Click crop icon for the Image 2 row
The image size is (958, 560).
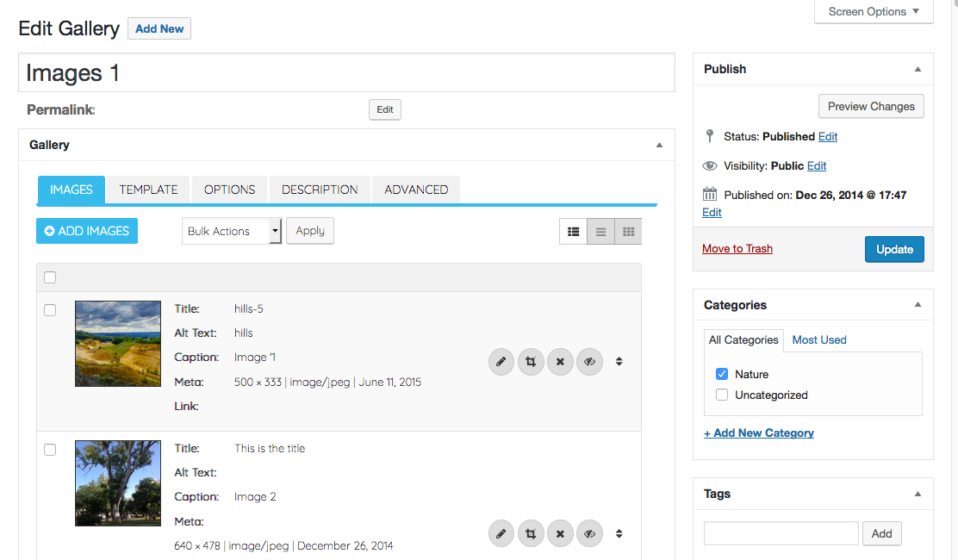531,534
